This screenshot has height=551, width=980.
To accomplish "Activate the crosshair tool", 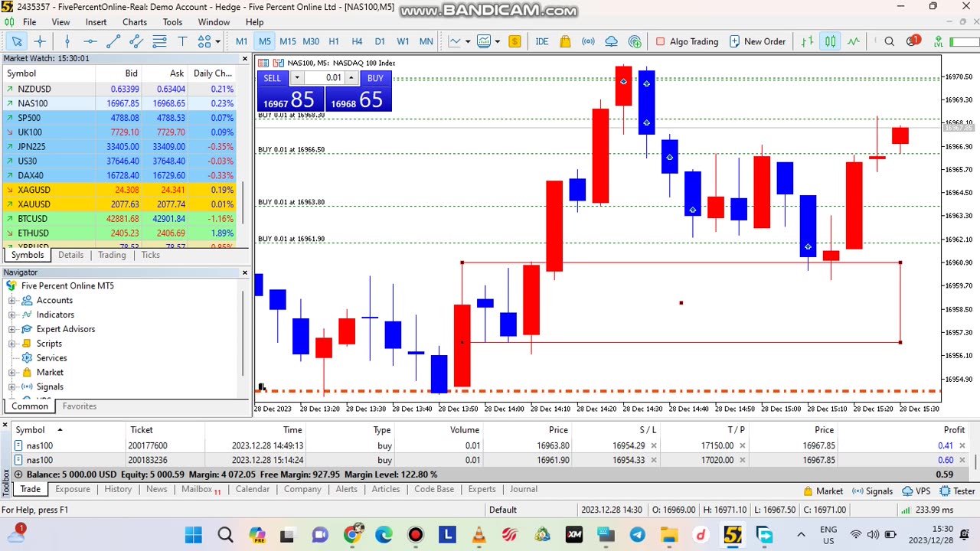I will tap(40, 41).
